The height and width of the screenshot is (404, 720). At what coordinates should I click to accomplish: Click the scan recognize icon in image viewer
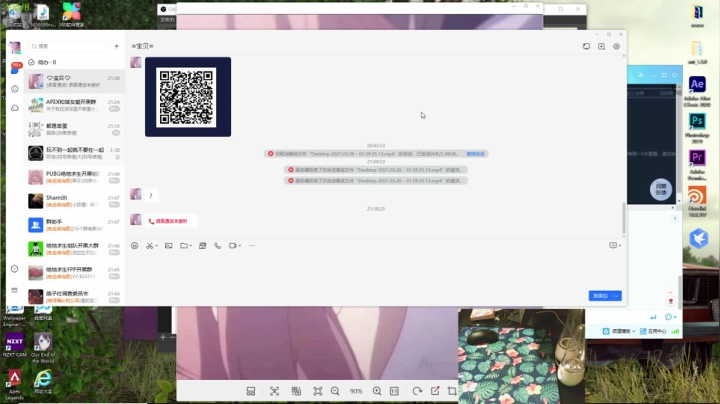[x=275, y=391]
